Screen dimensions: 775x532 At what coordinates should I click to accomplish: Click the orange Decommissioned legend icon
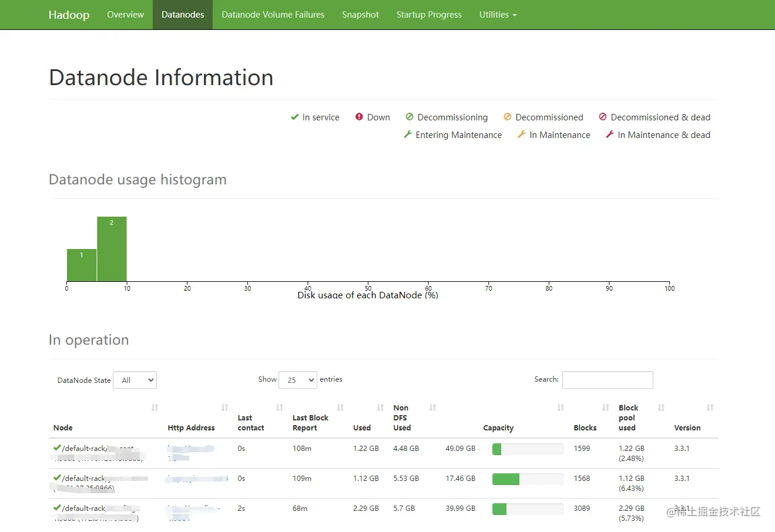click(508, 117)
